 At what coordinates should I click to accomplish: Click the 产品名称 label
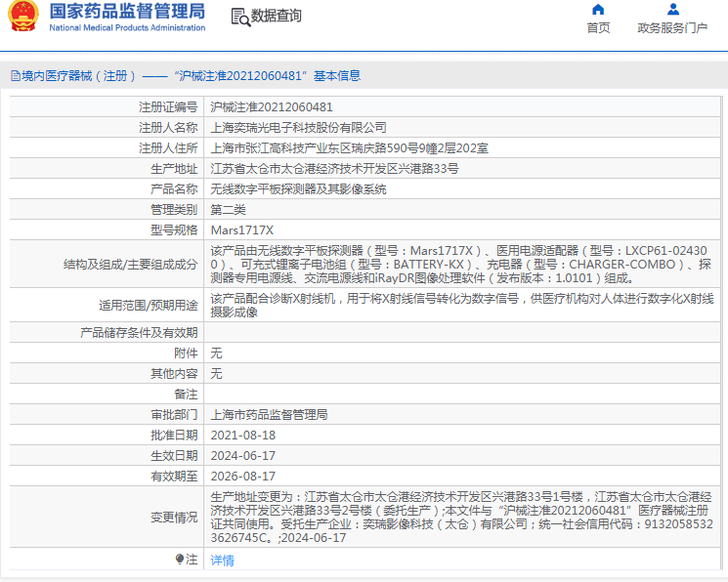pyautogui.click(x=174, y=188)
